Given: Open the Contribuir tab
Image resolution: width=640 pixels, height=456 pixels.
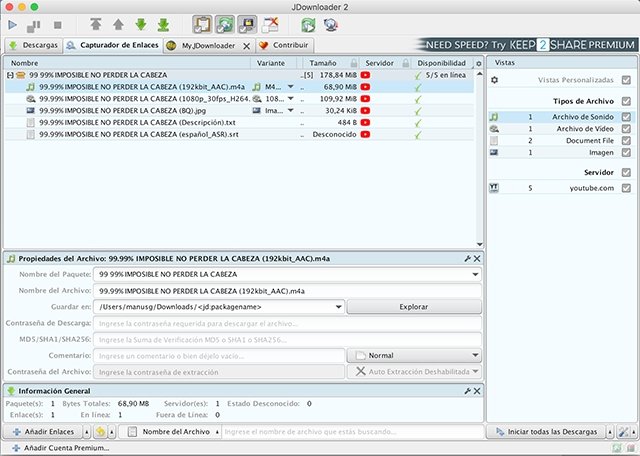Looking at the screenshot, I should click(x=284, y=45).
